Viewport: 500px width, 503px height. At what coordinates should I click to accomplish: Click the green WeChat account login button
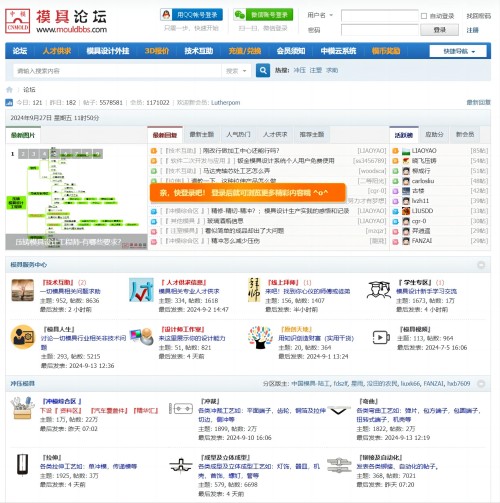[263, 15]
